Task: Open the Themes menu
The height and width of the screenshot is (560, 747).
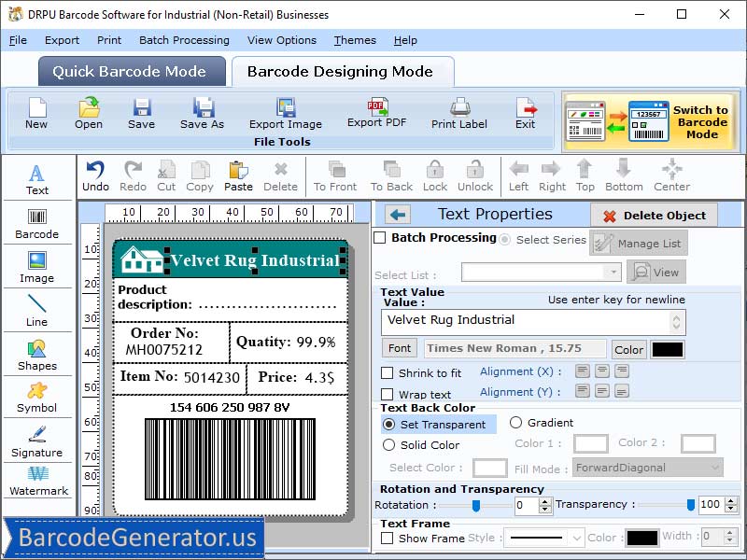Action: 354,40
